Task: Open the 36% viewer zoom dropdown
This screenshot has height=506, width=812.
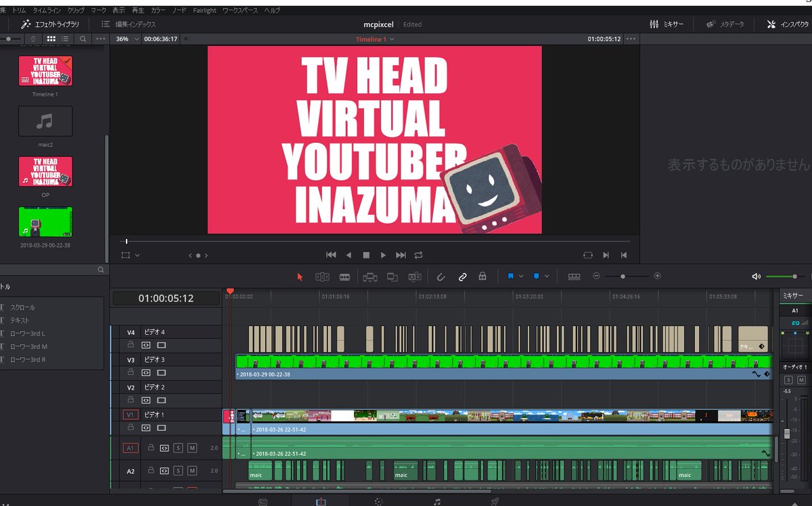Action: (127, 39)
